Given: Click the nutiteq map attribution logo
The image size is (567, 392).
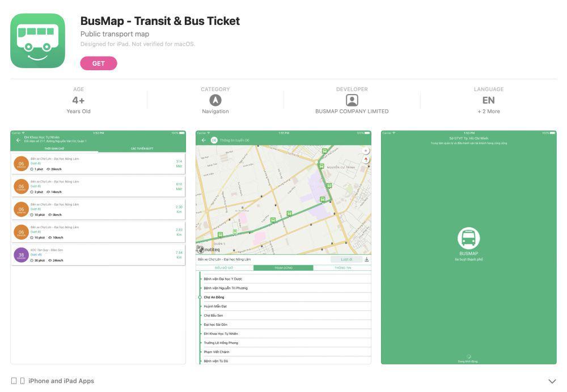Looking at the screenshot, I should [x=208, y=249].
